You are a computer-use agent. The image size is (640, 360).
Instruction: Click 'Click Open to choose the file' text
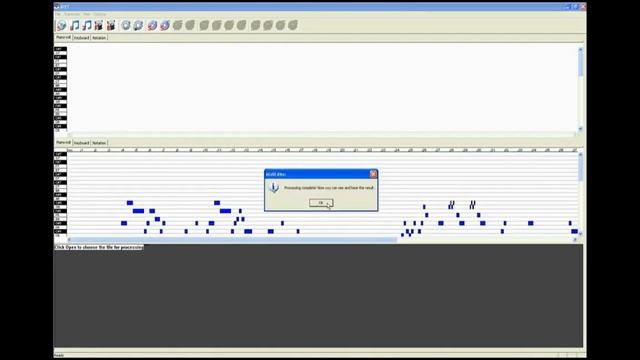tap(99, 247)
